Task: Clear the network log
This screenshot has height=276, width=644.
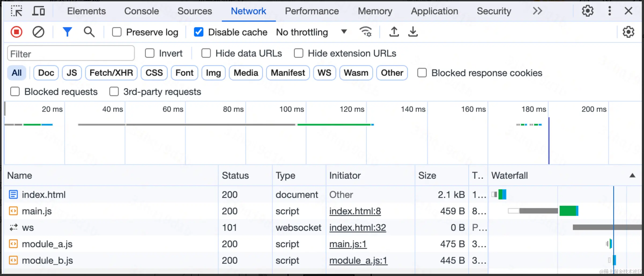Action: 38,32
